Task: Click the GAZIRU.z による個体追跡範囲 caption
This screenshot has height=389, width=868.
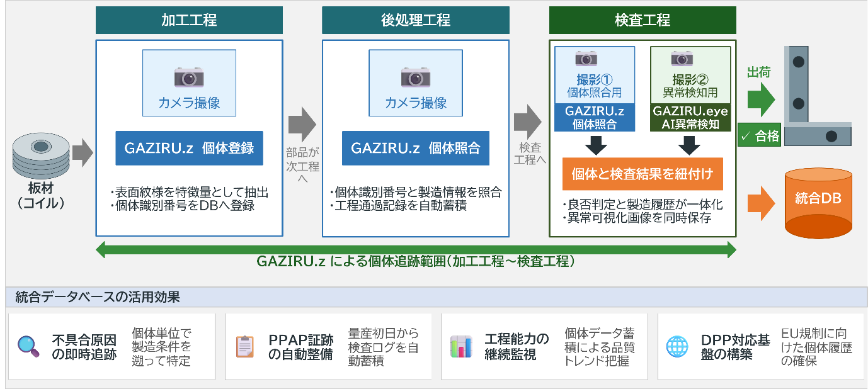Action: (x=416, y=262)
